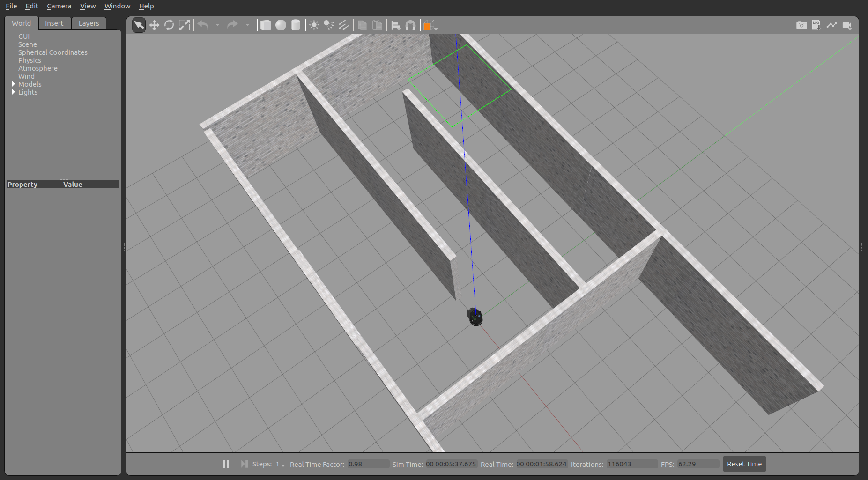This screenshot has height=480, width=868.
Task: Expand the Models tree item
Action: [14, 84]
